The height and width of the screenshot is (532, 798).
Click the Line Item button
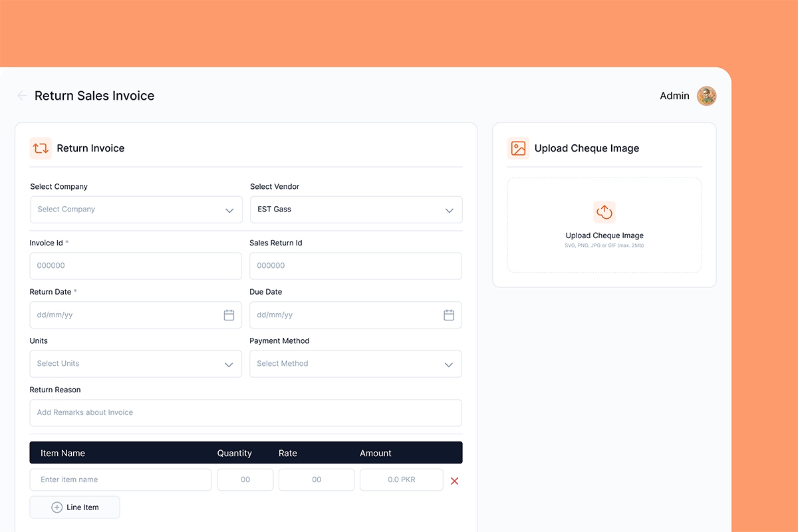click(74, 507)
